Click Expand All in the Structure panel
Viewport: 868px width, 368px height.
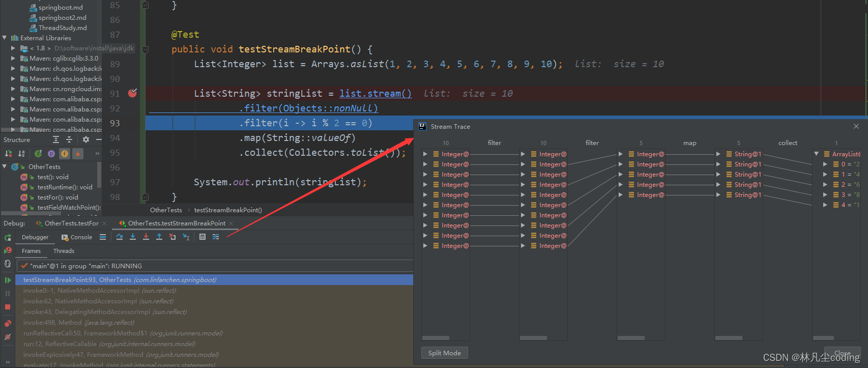[56, 139]
